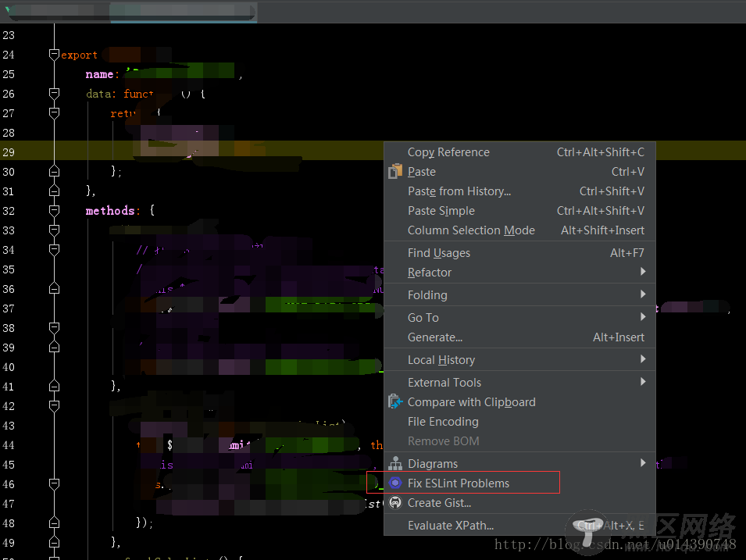Click the export keyword on line 24
This screenshot has width=746, height=560.
79,55
